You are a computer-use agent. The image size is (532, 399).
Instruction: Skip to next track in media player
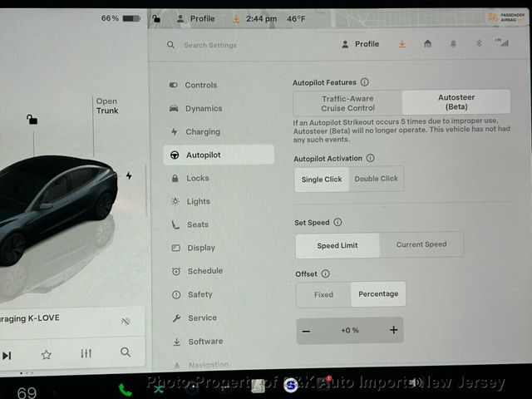pyautogui.click(x=7, y=355)
